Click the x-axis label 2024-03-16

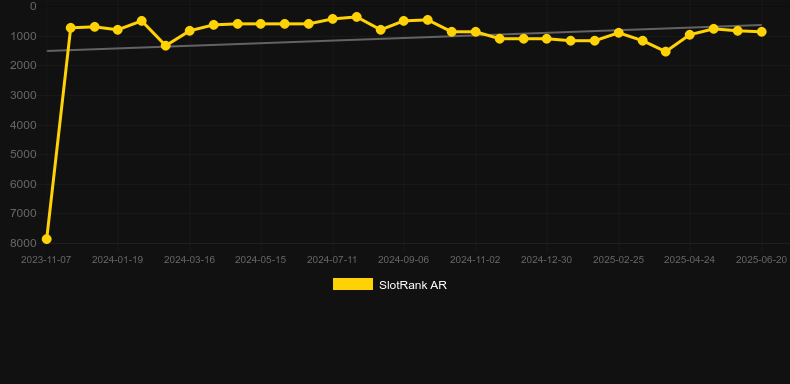189,260
